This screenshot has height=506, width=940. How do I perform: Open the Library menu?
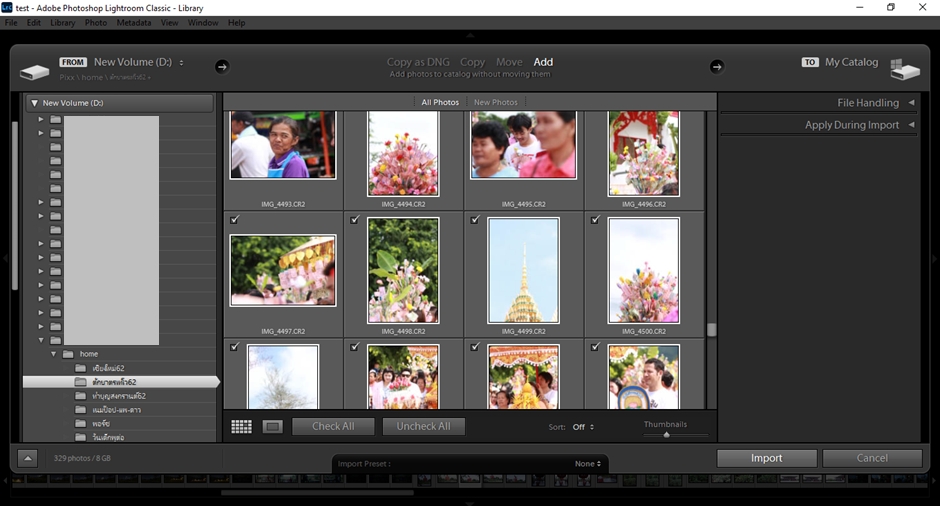point(62,23)
